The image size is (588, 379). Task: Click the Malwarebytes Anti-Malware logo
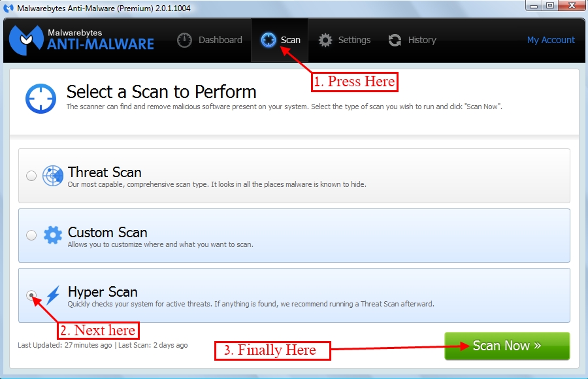(82, 40)
